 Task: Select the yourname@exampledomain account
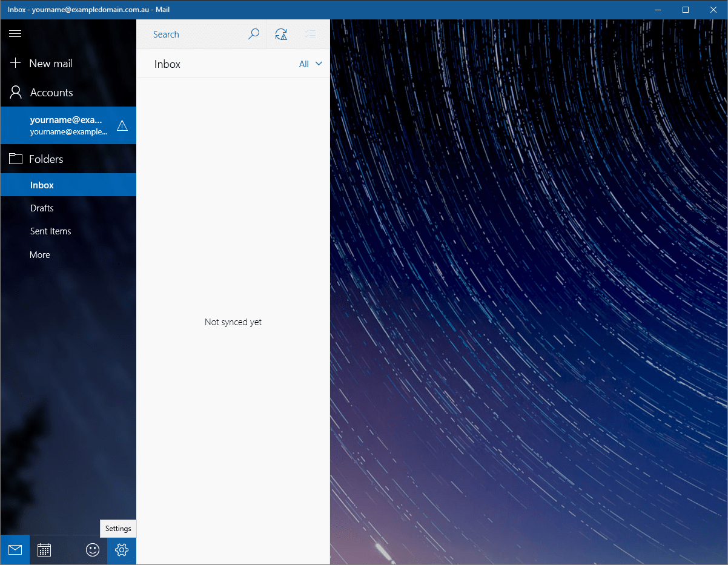(66, 125)
